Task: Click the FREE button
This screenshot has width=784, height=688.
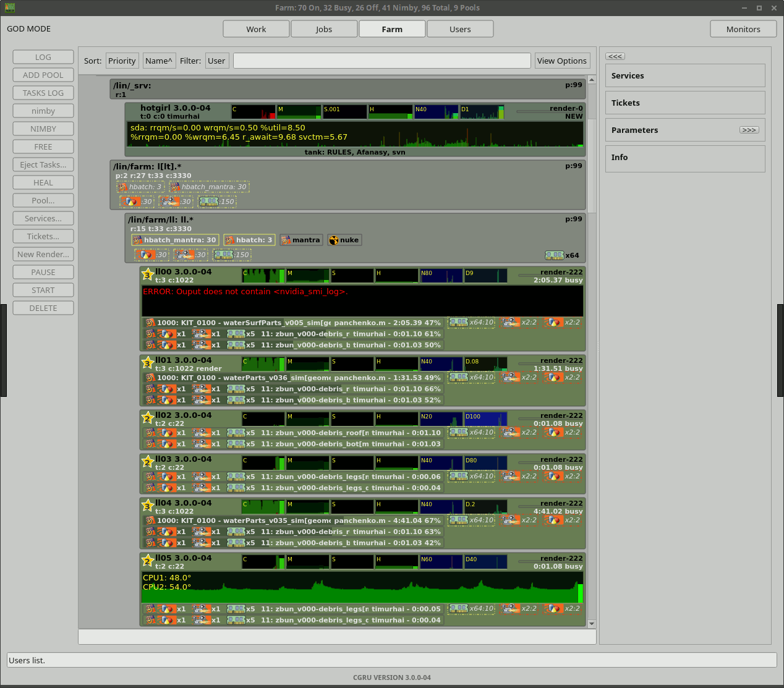Action: pyautogui.click(x=43, y=147)
